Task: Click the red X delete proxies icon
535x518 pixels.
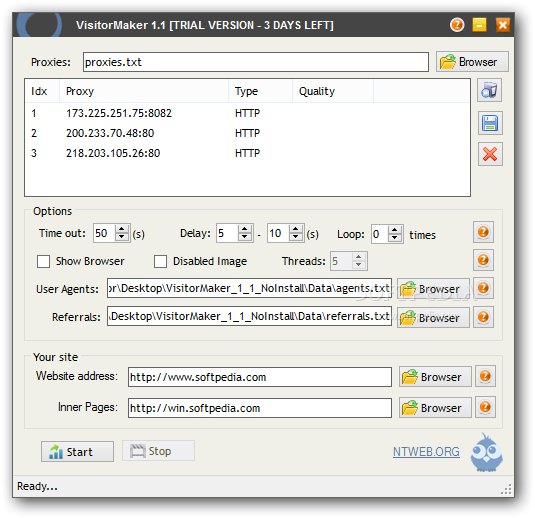Action: point(490,154)
